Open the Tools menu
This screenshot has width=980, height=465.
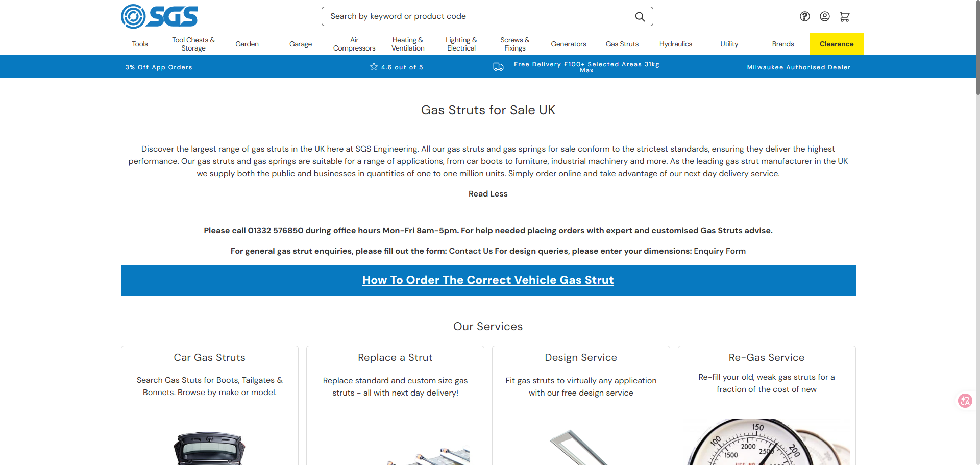140,44
